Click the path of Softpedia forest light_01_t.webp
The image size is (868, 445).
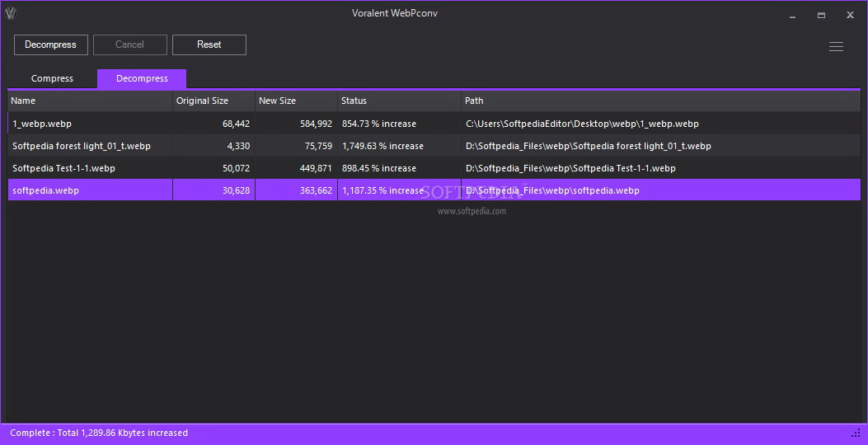pyautogui.click(x=589, y=146)
